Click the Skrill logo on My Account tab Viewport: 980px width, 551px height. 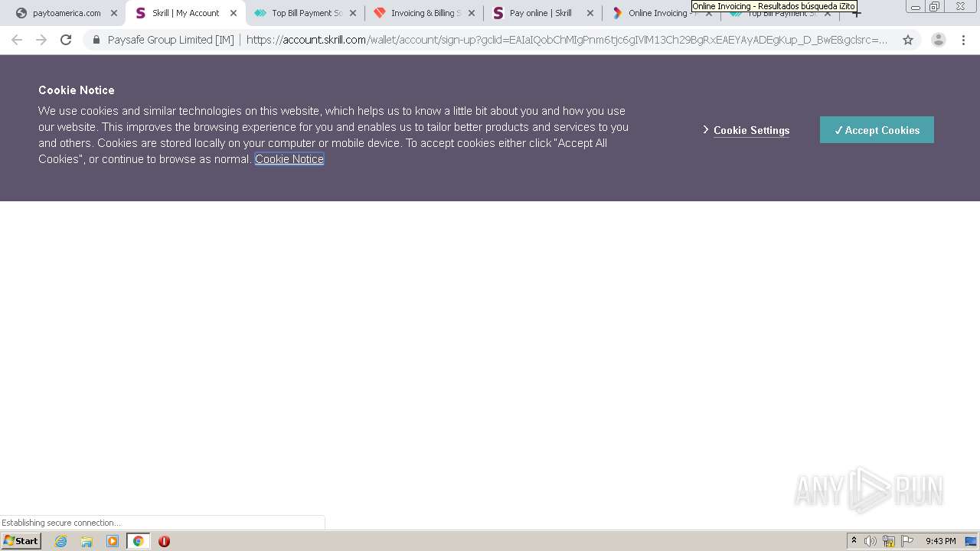coord(140,13)
